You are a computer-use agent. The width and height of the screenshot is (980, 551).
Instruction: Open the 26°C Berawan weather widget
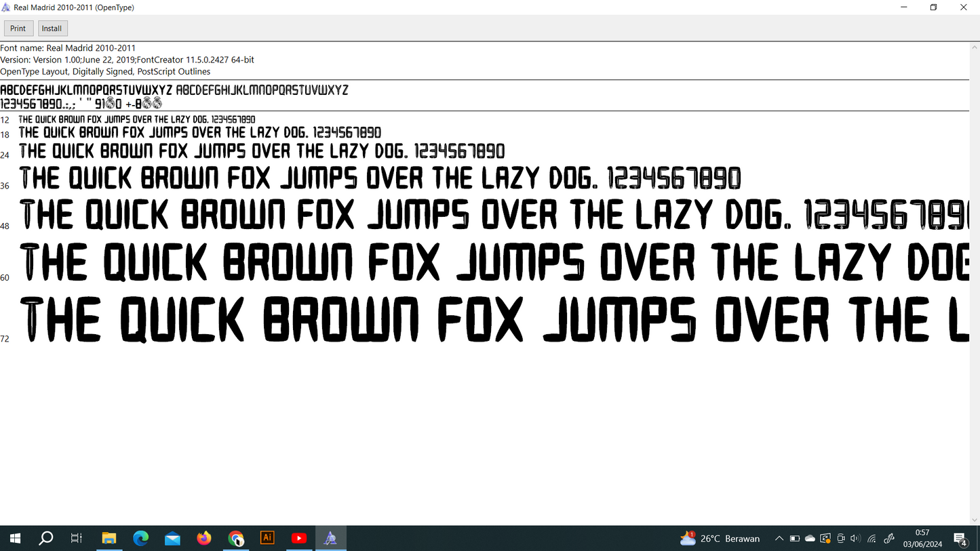tap(720, 538)
